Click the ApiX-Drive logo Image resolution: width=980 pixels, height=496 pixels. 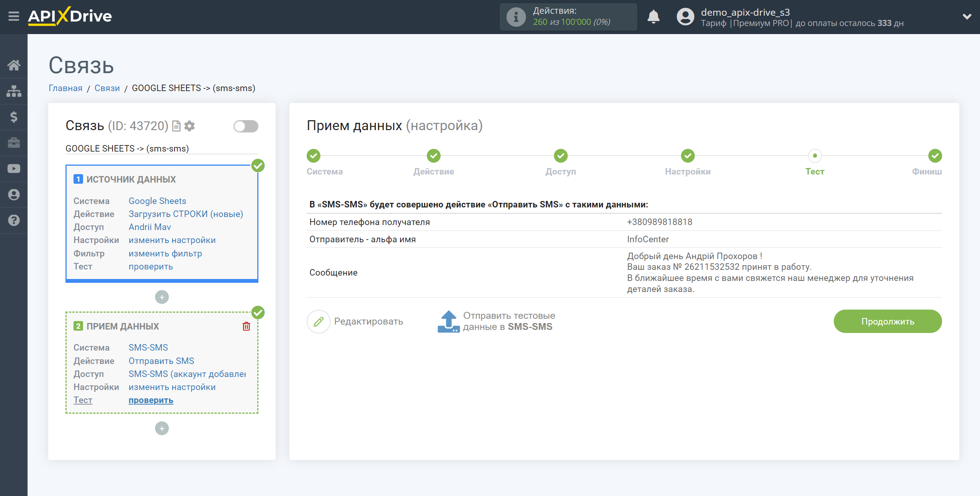(70, 16)
